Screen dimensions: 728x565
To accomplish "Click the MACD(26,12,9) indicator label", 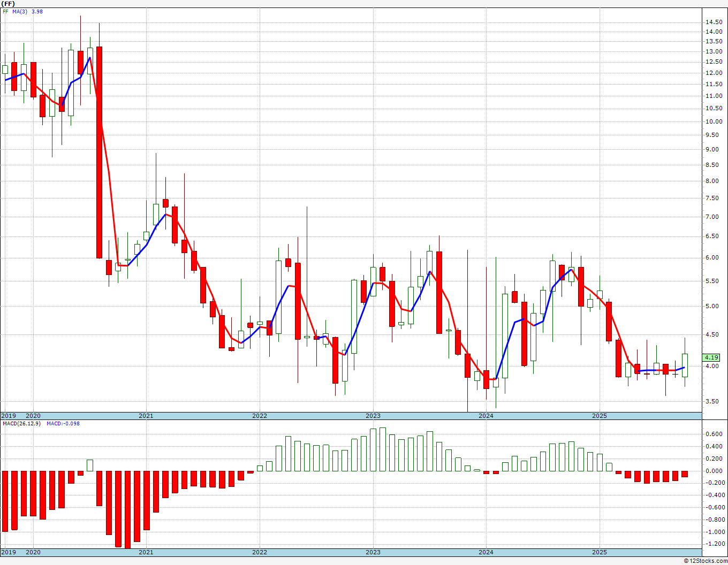I will (21, 424).
